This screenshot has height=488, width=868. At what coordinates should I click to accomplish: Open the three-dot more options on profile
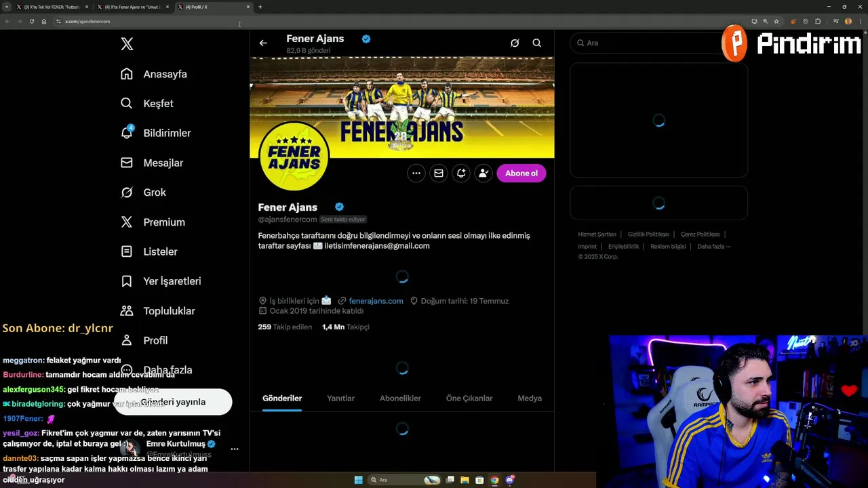click(416, 174)
